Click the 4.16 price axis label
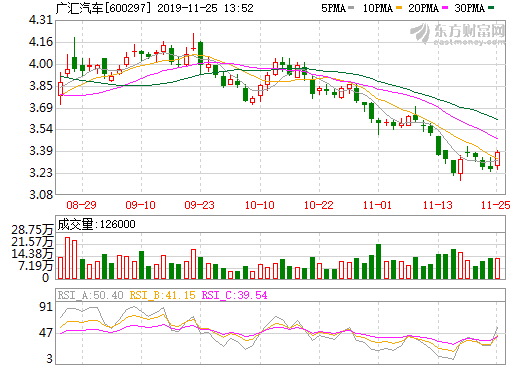 tap(41, 42)
